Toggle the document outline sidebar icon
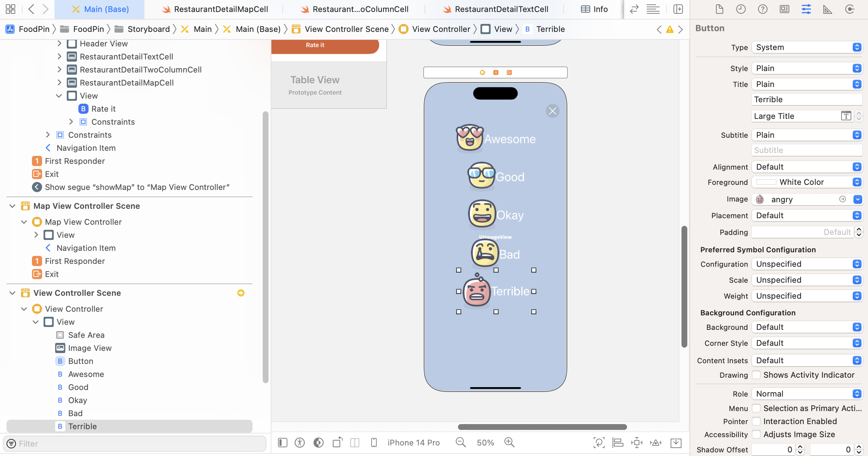The height and width of the screenshot is (456, 868). tap(283, 443)
